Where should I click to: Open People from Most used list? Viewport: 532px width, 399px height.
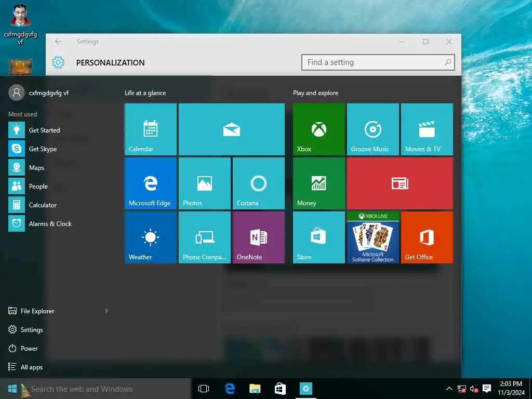click(x=58, y=186)
